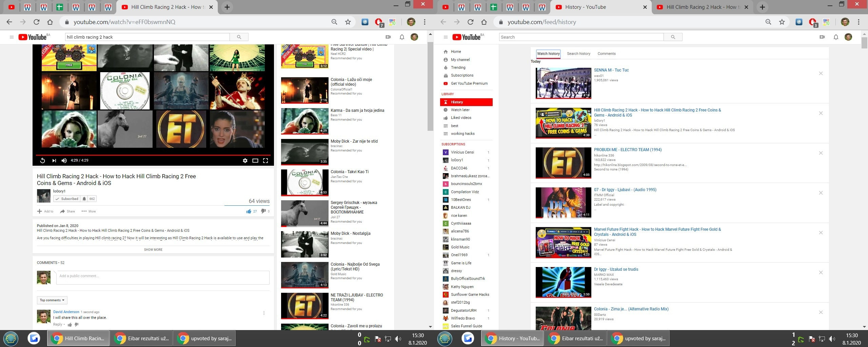Viewport: 868px width, 347px height.
Task: Mute video with speaker icon
Action: click(x=64, y=161)
